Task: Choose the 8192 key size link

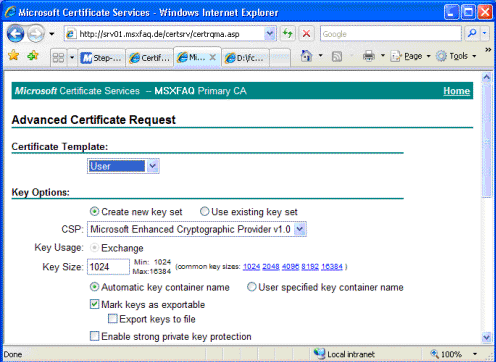Action: [x=310, y=267]
